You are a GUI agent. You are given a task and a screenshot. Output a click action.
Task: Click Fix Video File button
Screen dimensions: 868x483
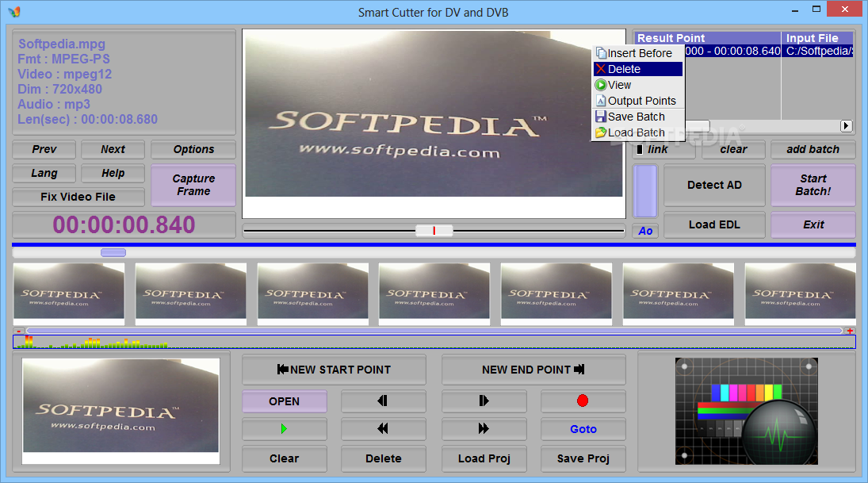78,197
